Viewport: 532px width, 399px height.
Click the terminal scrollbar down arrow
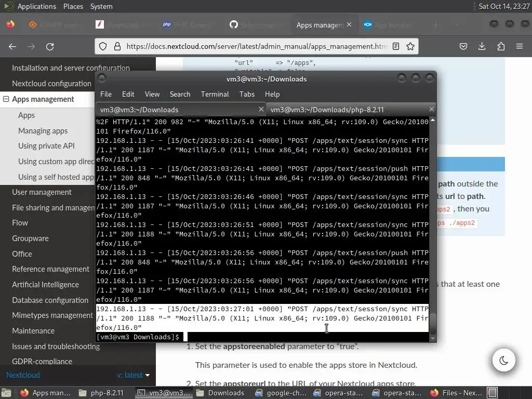pyautogui.click(x=433, y=338)
